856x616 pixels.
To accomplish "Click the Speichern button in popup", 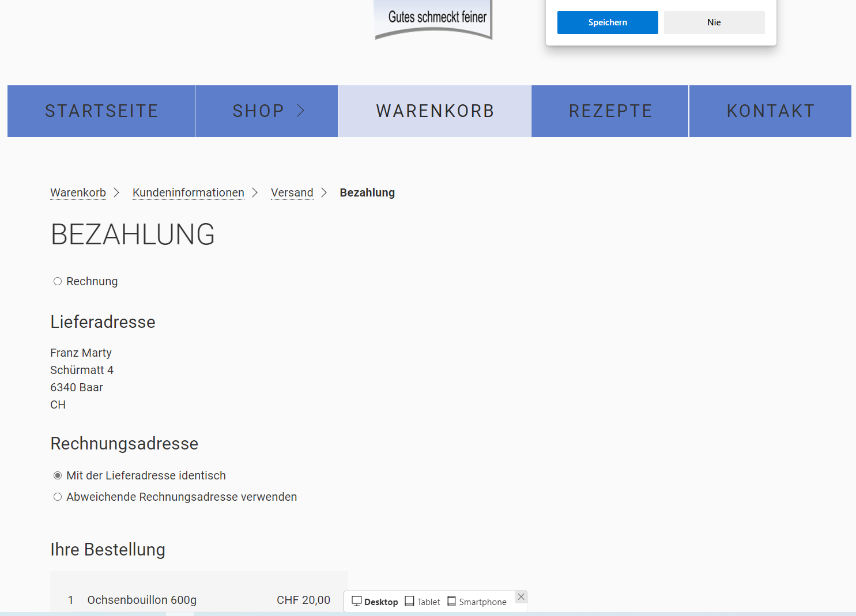I will [x=608, y=22].
